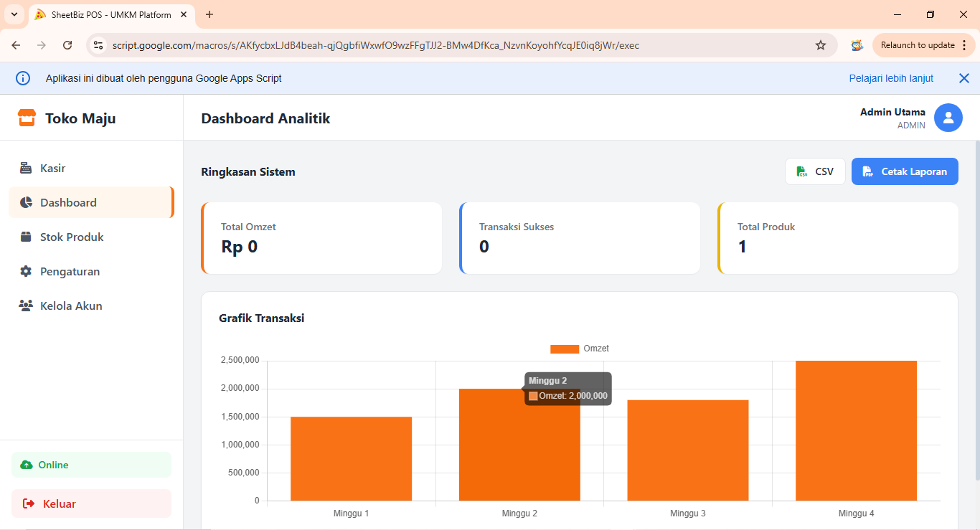980x530 pixels.
Task: Export data with the CSV button
Action: coord(815,171)
